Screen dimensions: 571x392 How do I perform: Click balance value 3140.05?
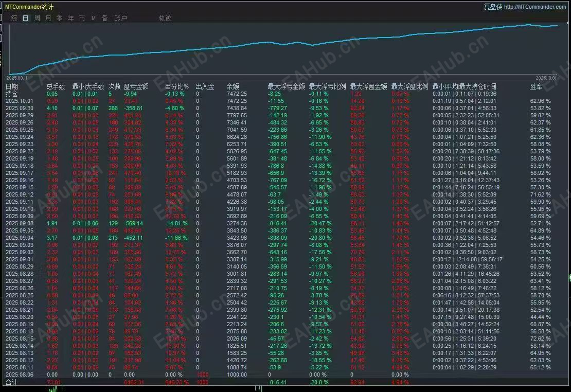click(x=237, y=266)
